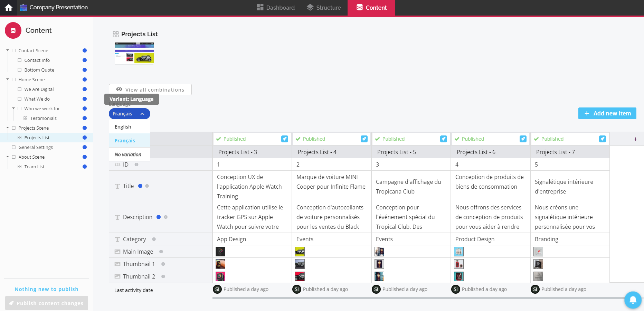This screenshot has width=644, height=311.
Task: Collapse the Projects Scene tree node
Action: point(8,128)
